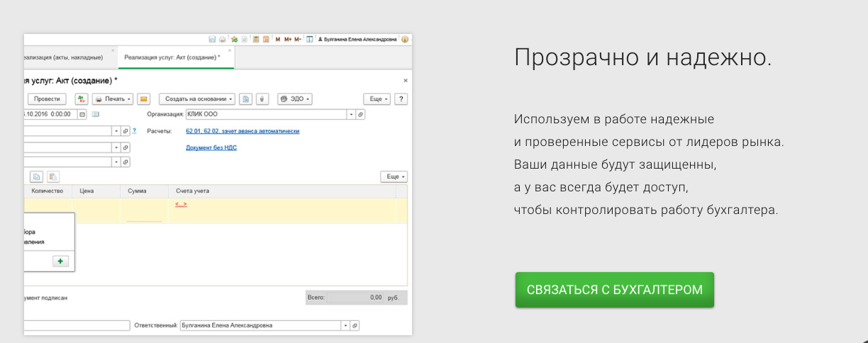Click the info icon at top right
Image resolution: width=868 pixels, height=343 pixels.
(405, 40)
